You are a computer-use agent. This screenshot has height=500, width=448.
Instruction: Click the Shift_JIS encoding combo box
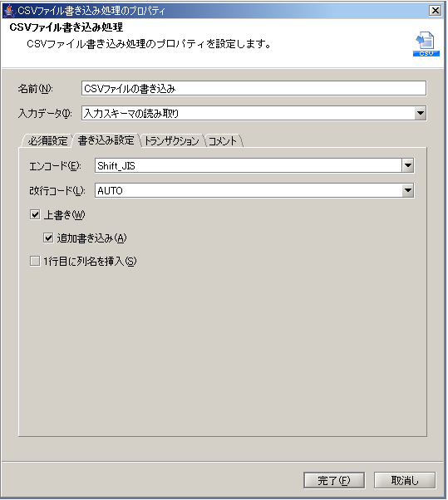[x=254, y=166]
